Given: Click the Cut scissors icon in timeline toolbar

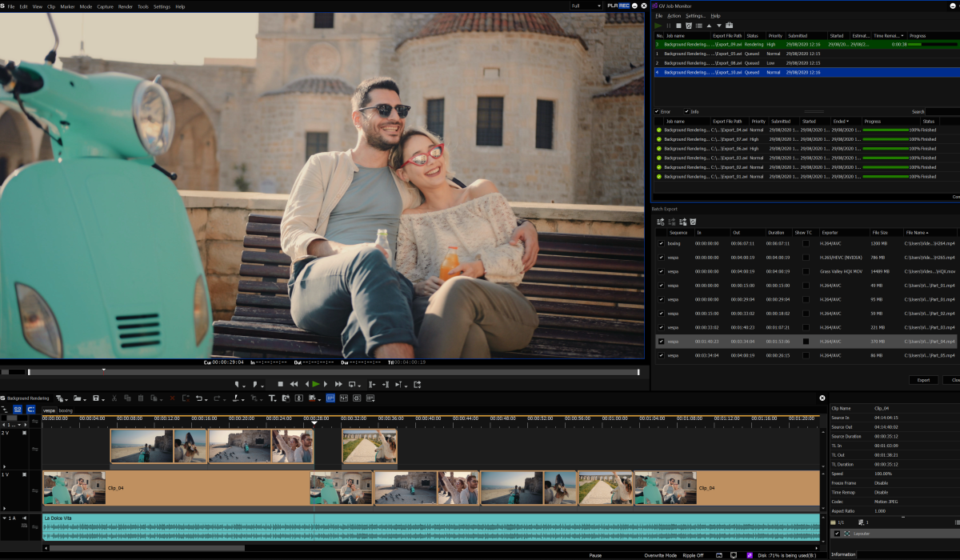Looking at the screenshot, I should [114, 398].
